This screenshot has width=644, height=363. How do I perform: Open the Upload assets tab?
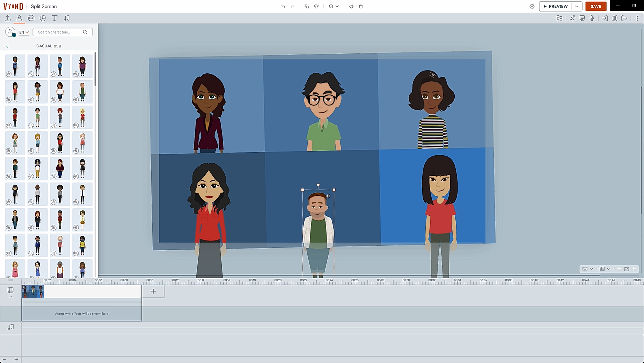8,18
